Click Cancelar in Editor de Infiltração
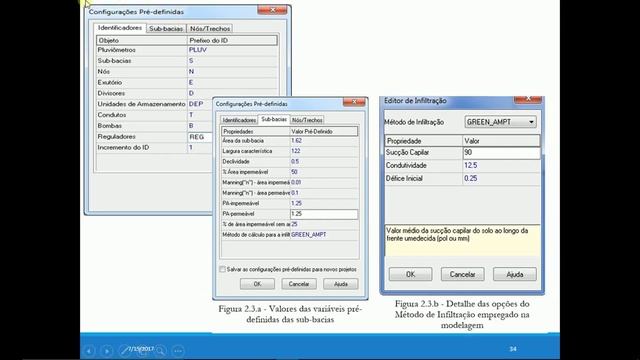Image resolution: width=640 pixels, height=360 pixels. pyautogui.click(x=462, y=274)
